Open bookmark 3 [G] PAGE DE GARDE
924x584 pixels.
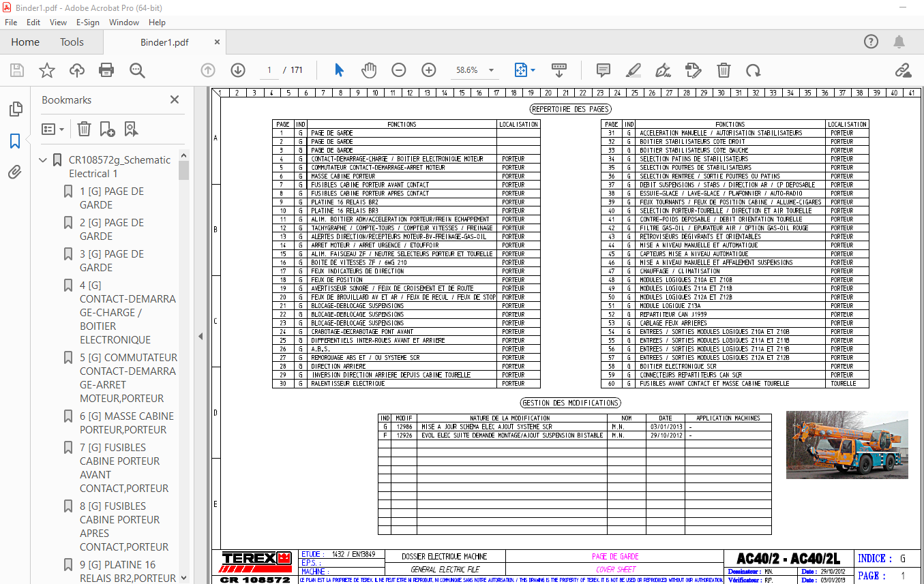112,261
